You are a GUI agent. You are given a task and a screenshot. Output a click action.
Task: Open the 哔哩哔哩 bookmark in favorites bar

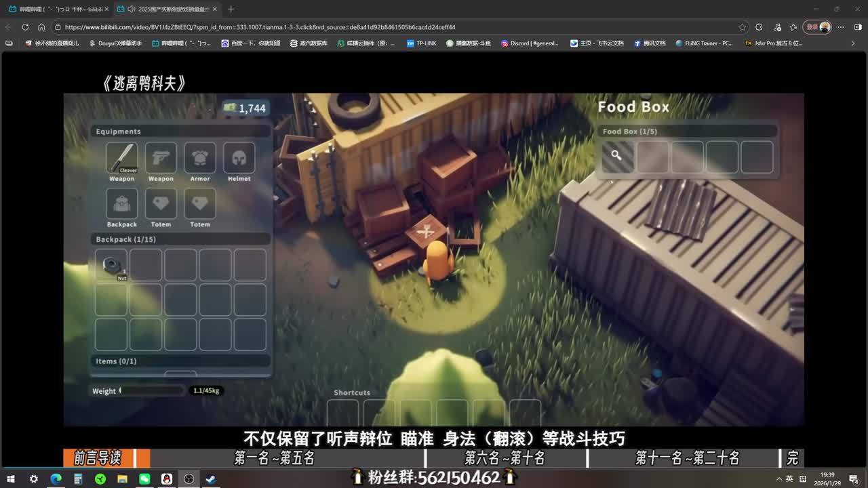tap(182, 43)
